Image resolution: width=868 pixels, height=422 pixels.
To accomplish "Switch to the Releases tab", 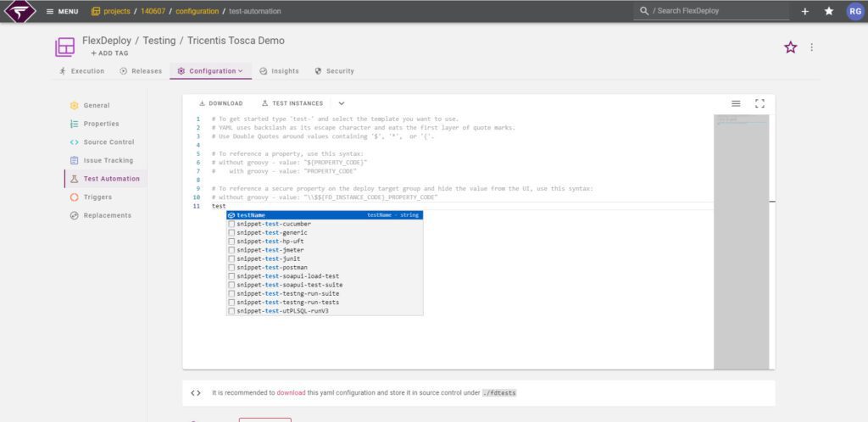I will pyautogui.click(x=141, y=71).
